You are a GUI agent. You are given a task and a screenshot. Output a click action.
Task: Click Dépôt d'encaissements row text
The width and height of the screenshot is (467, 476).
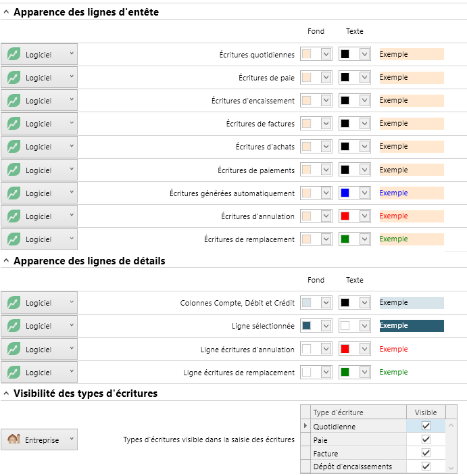[x=353, y=467]
